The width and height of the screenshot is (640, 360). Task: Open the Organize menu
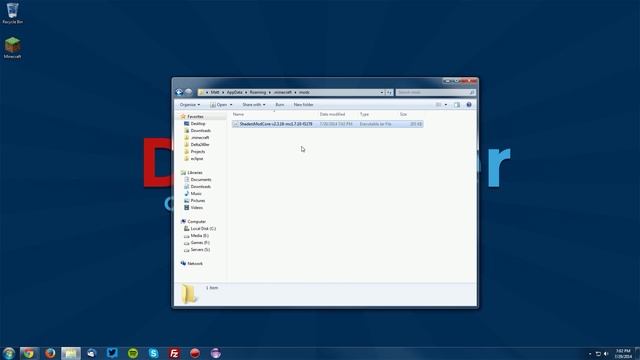(190, 105)
